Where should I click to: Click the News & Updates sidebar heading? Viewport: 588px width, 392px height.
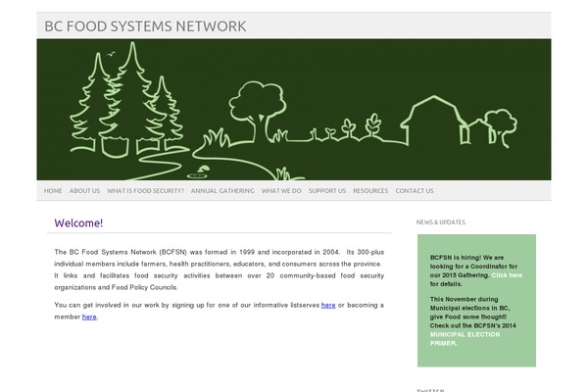[x=441, y=222]
